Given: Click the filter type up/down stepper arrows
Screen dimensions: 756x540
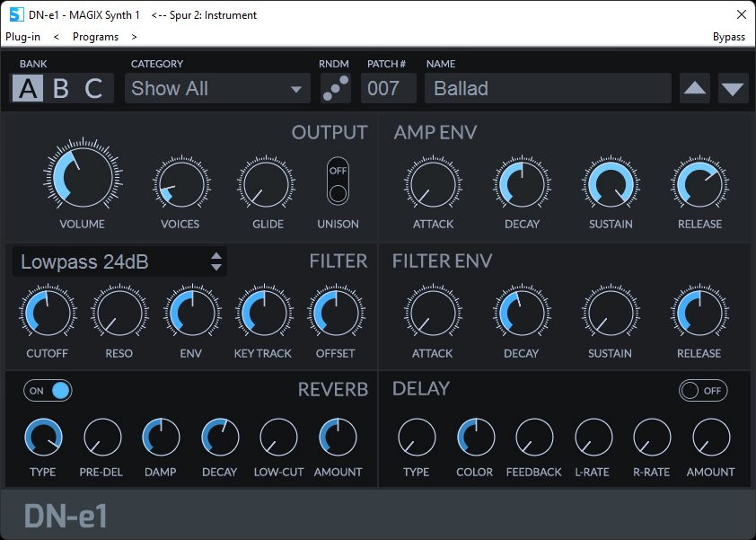Looking at the screenshot, I should pyautogui.click(x=216, y=261).
